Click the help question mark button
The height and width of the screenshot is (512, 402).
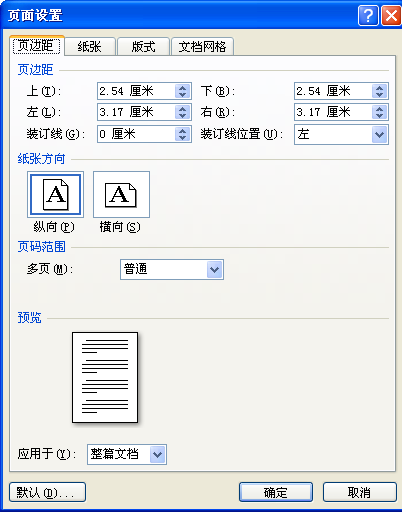368,15
